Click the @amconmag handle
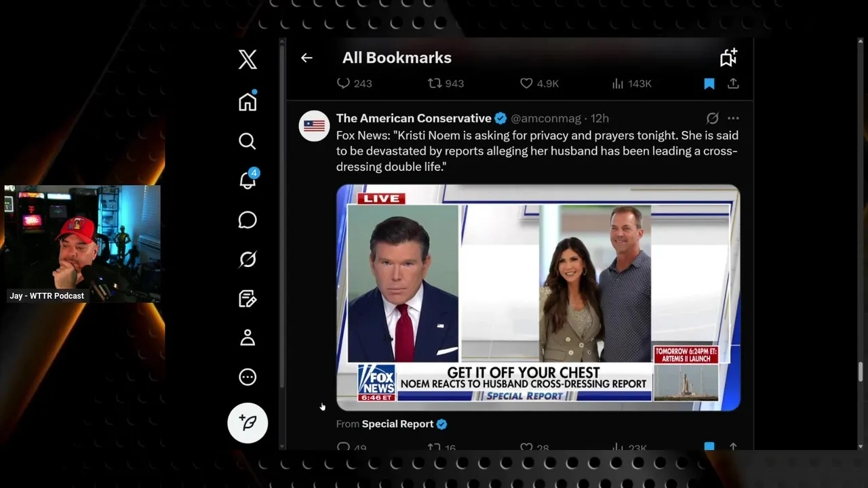This screenshot has height=488, width=868. [x=546, y=118]
